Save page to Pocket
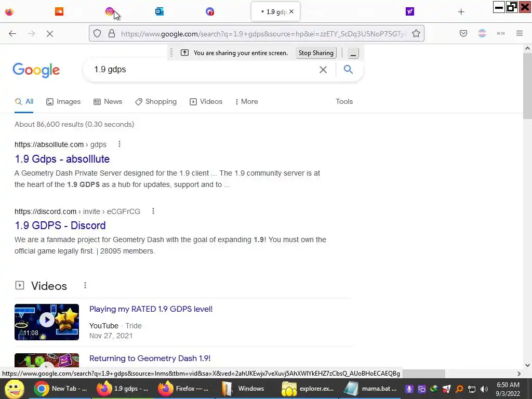 (463, 33)
